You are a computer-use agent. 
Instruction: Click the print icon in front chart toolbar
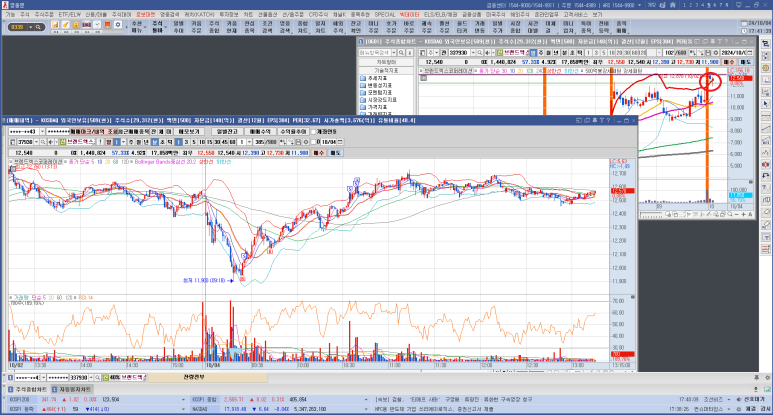click(x=298, y=142)
